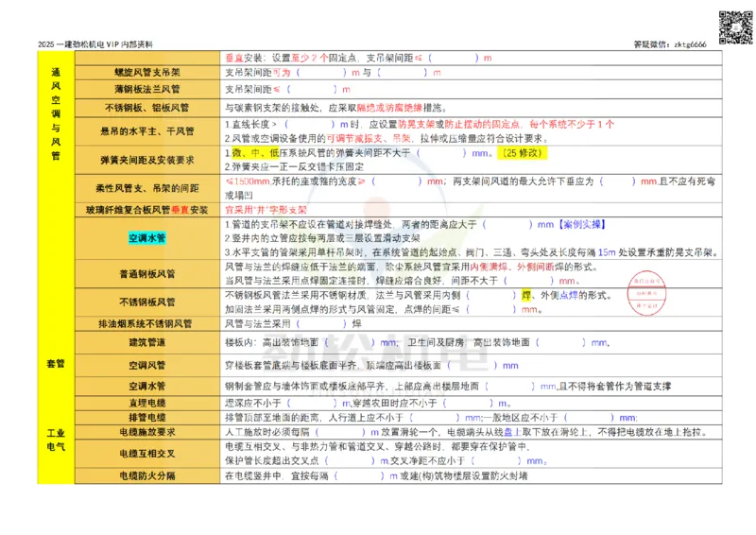Click the '螺旋风管支吊架' row label

pos(147,73)
